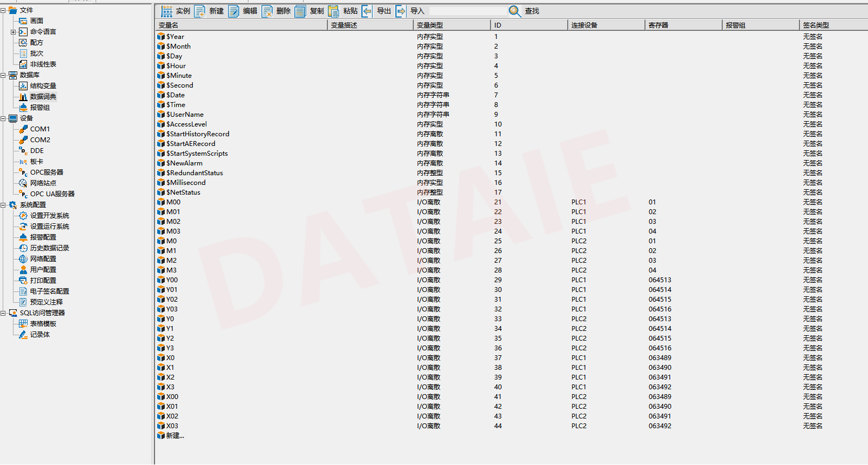
Task: Expand the 命令语言 tree node
Action: 14,32
